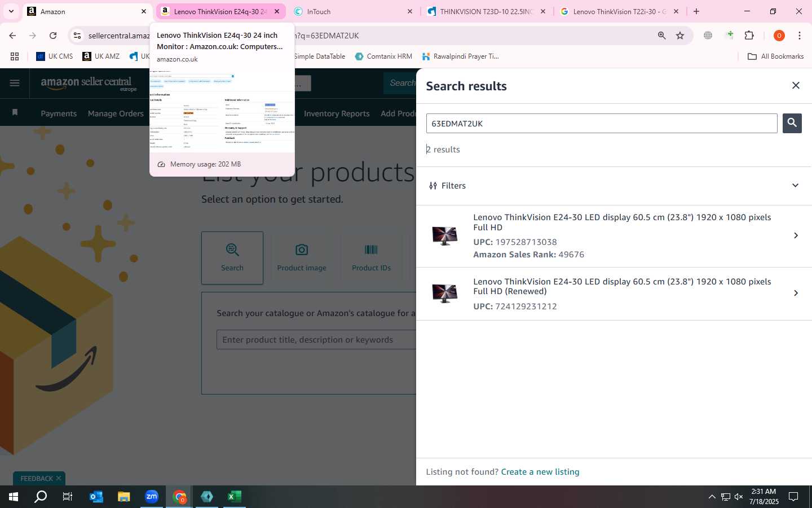The width and height of the screenshot is (812, 508).
Task: Focus the 63EDMAT2UK search field
Action: point(602,123)
